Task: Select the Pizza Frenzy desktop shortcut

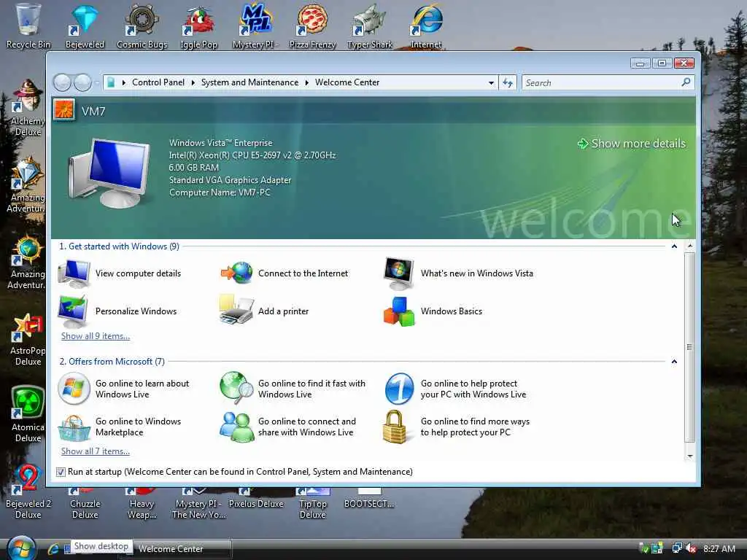Action: point(312,26)
